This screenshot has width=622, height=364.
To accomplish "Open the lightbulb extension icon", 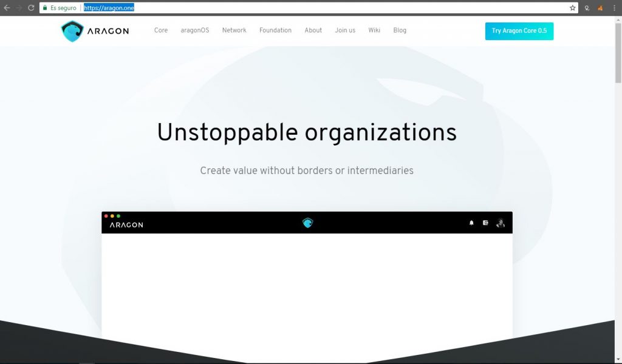I will point(587,8).
